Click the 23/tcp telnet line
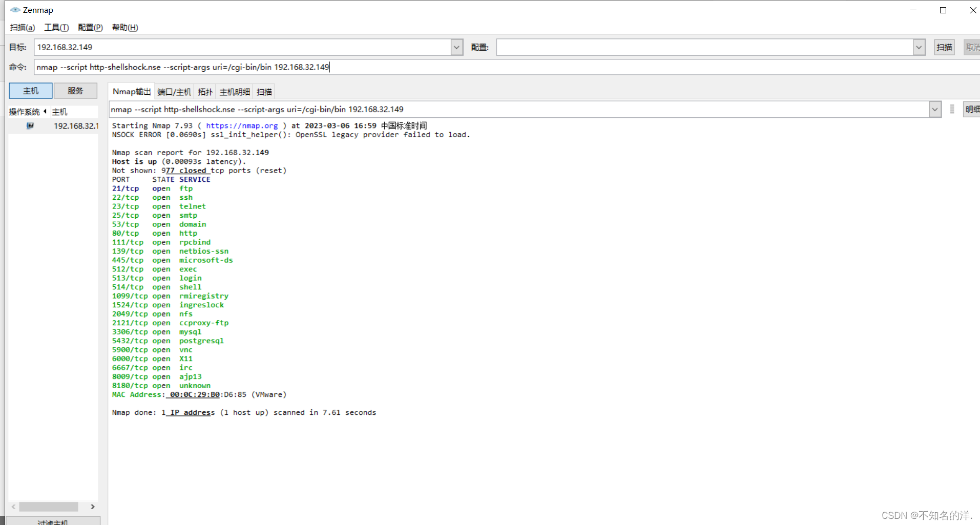The width and height of the screenshot is (980, 525). click(x=159, y=206)
